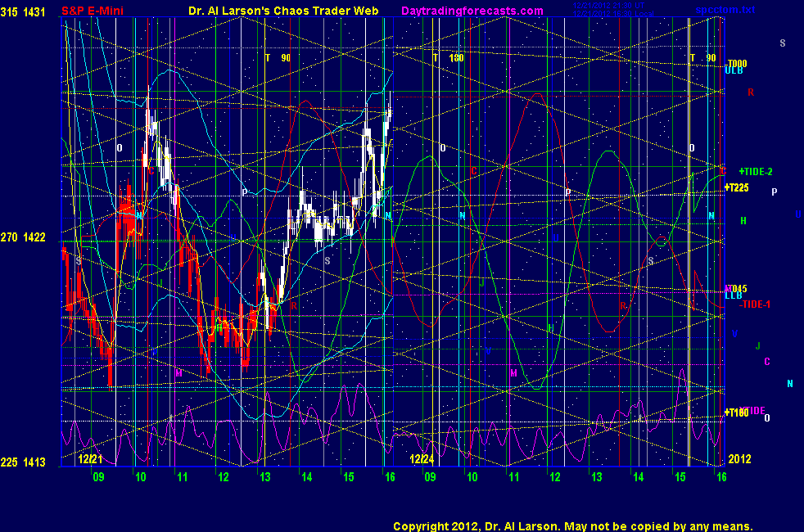Click the "09" hour label of the 12/21 session
Viewport: 804px width, 532px height.
pyautogui.click(x=98, y=477)
